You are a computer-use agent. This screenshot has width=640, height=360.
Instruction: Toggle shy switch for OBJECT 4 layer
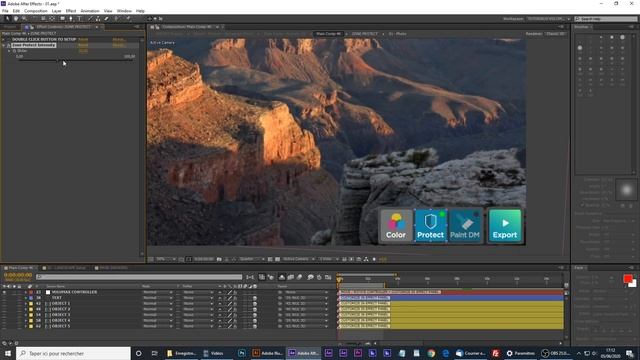click(220, 321)
